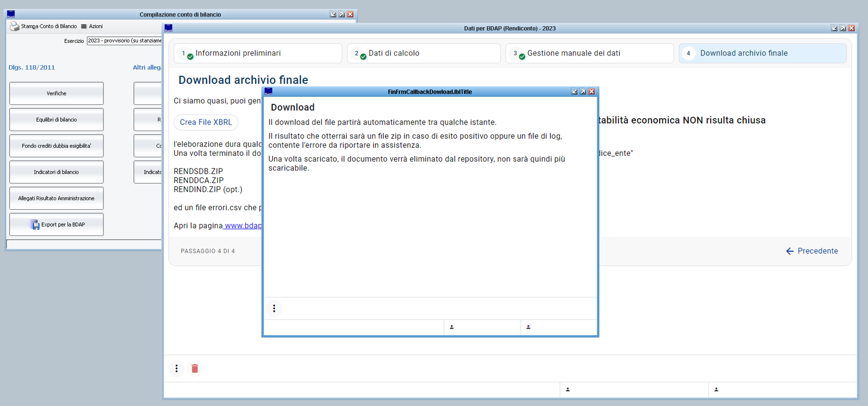The height and width of the screenshot is (406, 868).
Task: Open three-dot menu in the Download dialog
Action: click(x=274, y=309)
